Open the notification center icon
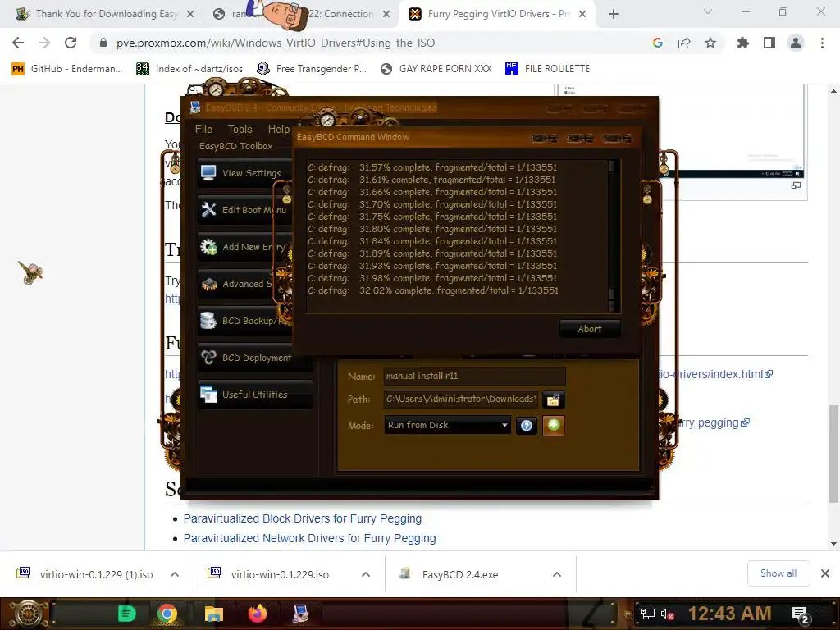Image resolution: width=840 pixels, height=630 pixels. [800, 615]
